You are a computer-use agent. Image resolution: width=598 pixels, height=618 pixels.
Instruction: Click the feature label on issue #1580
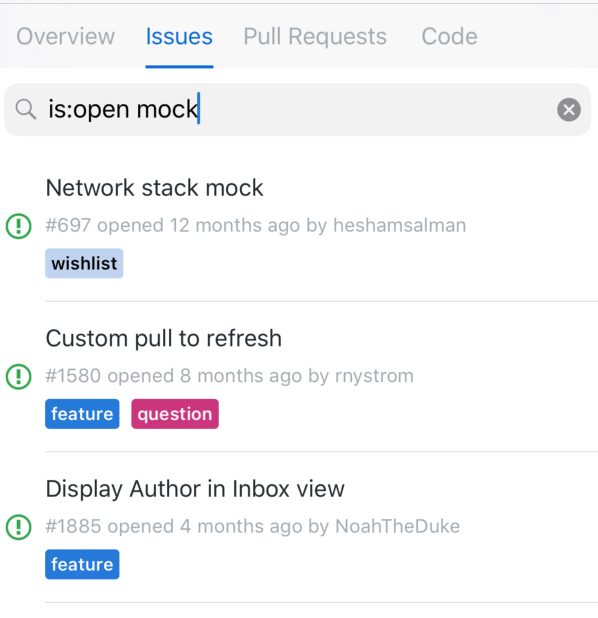pos(82,414)
